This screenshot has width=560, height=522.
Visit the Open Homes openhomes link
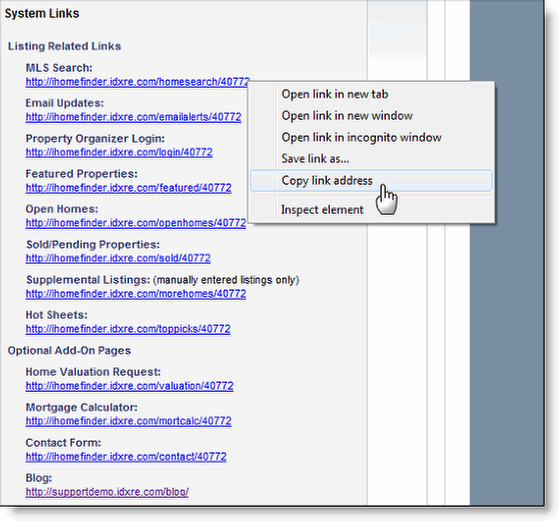(x=136, y=223)
